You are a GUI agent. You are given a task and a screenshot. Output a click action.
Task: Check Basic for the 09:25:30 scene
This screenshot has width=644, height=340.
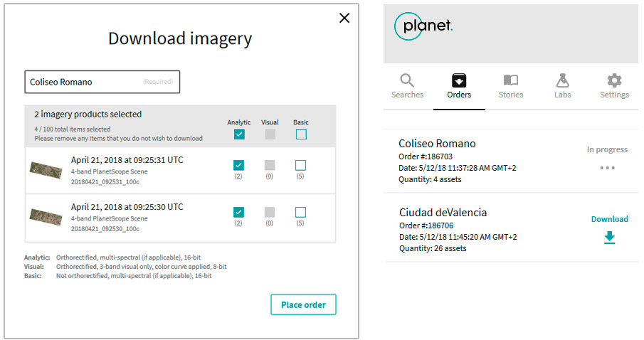[300, 212]
